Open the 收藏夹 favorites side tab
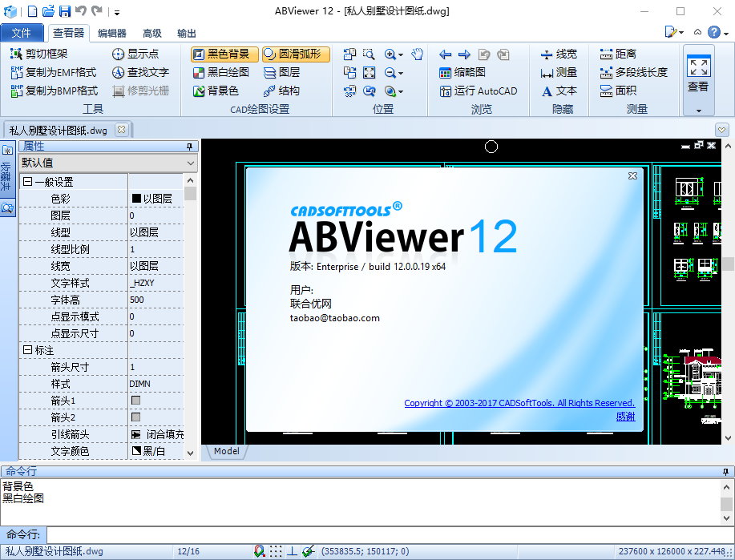The image size is (735, 560). coord(7,169)
